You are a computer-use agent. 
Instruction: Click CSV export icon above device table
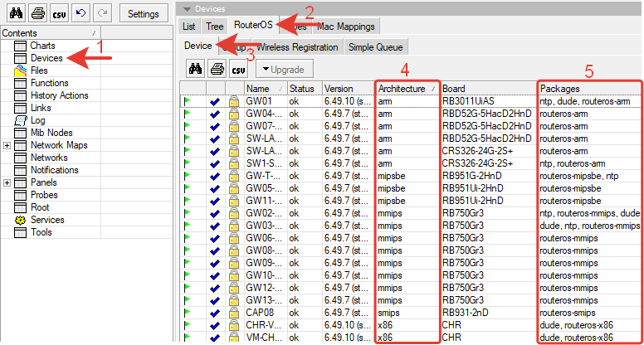[237, 69]
